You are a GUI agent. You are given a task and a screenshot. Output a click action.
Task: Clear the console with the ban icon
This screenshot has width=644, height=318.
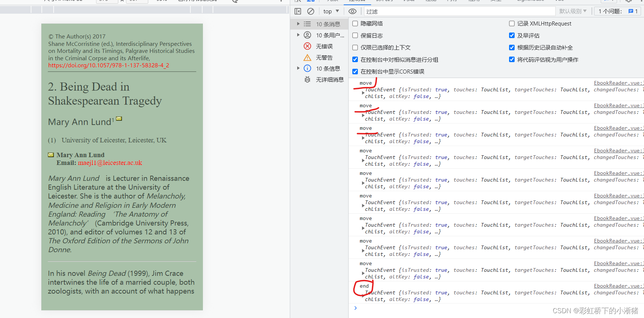(311, 11)
